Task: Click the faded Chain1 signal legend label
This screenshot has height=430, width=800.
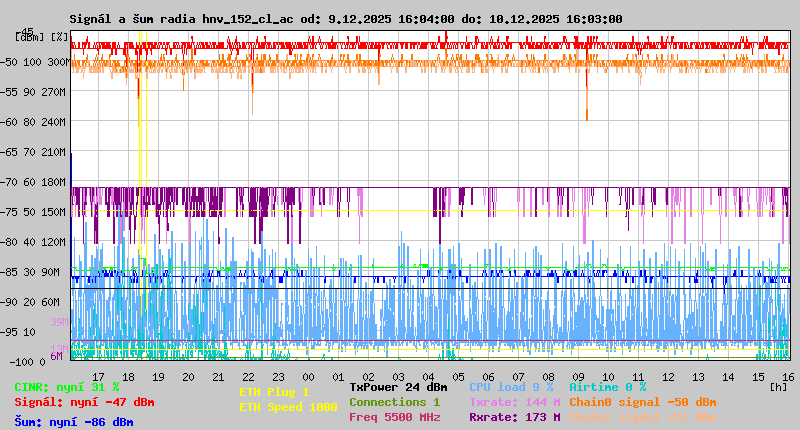Action: tap(642, 417)
